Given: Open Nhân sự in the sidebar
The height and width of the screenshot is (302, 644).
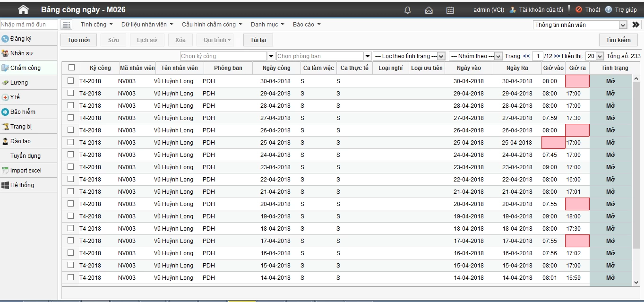Looking at the screenshot, I should click(x=28, y=53).
